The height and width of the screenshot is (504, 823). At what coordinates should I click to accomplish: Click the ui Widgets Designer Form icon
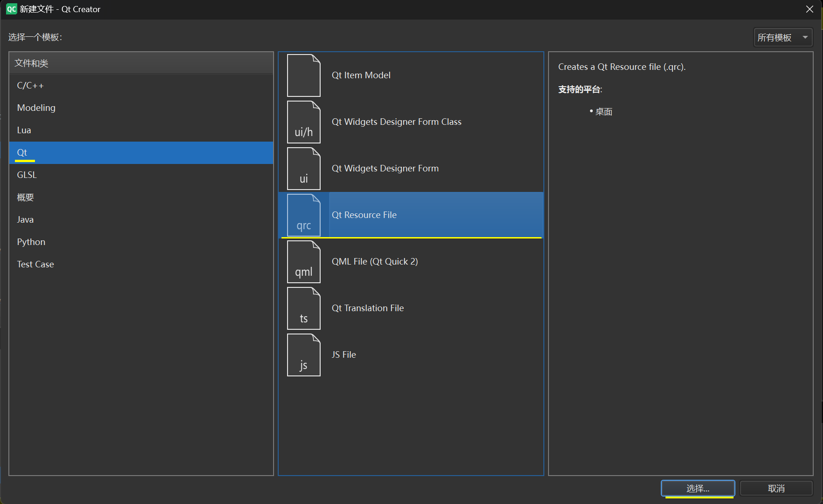[x=304, y=169]
